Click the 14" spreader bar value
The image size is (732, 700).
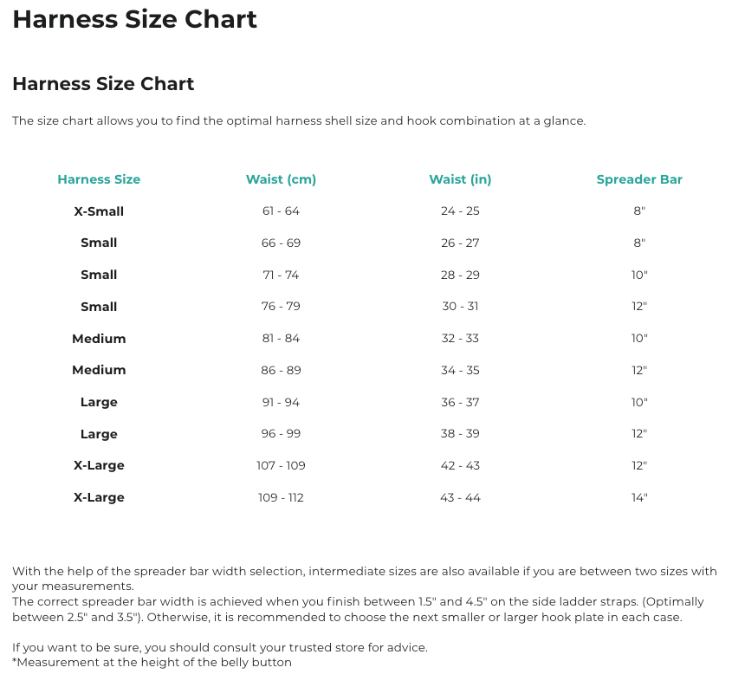click(639, 497)
